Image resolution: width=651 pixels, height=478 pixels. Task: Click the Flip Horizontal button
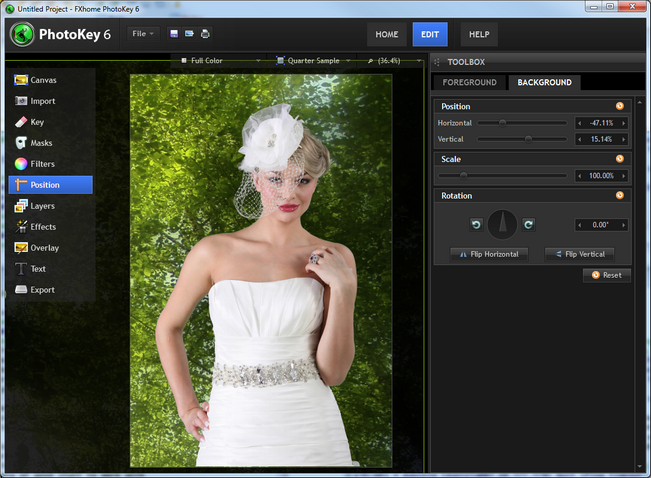coord(489,254)
